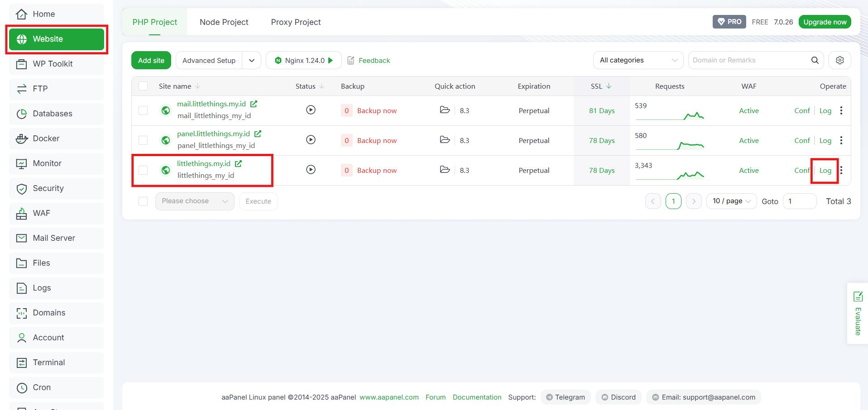Image resolution: width=868 pixels, height=410 pixels.
Task: Switch to the Node Project tab
Action: 224,22
